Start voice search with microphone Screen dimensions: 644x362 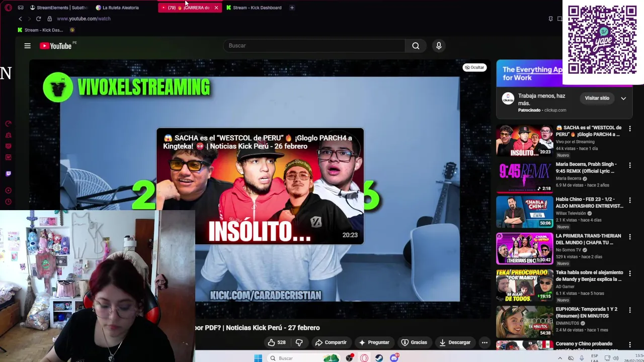[439, 46]
